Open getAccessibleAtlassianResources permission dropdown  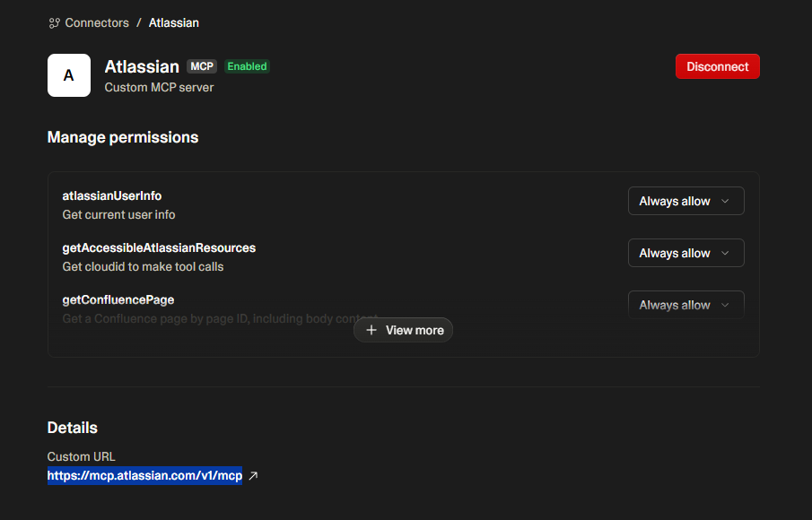[x=685, y=253]
